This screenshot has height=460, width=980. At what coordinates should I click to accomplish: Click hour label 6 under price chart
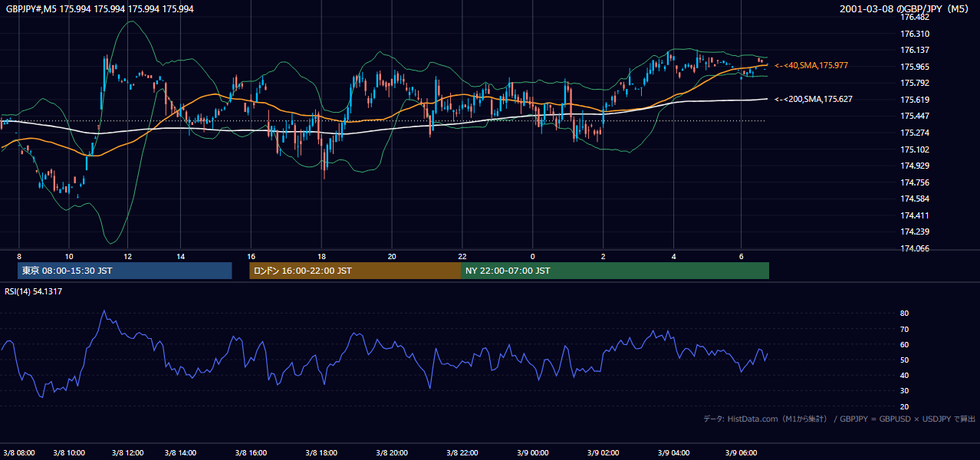(741, 256)
